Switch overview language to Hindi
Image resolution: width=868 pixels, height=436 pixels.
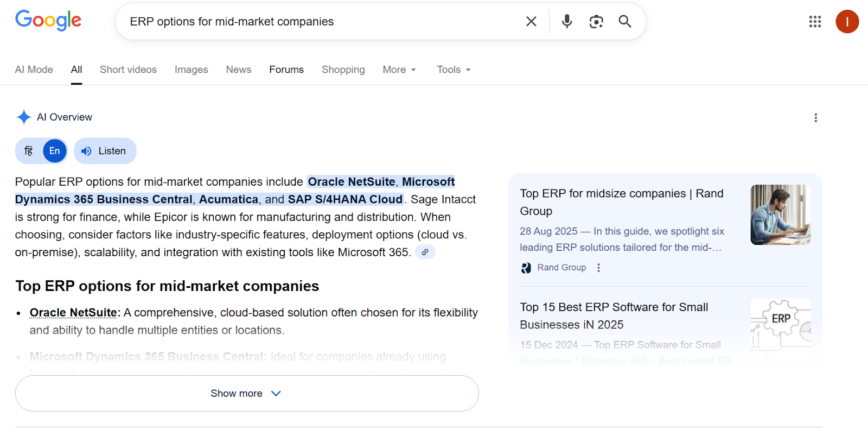[x=29, y=151]
